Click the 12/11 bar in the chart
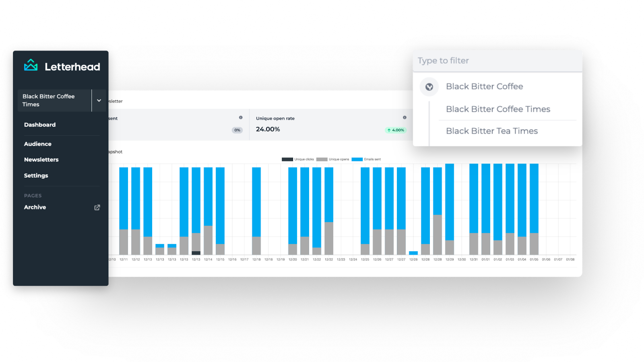The width and height of the screenshot is (644, 362). click(124, 211)
